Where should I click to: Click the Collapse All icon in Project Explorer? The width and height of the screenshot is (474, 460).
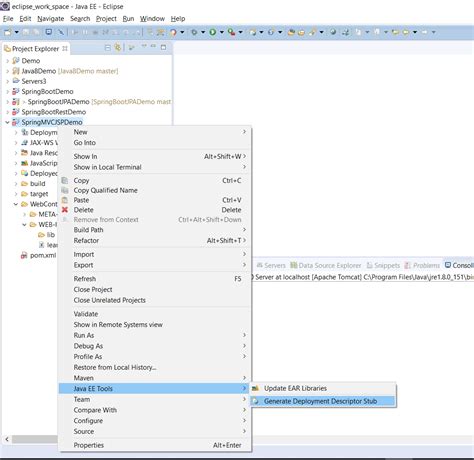[108, 48]
